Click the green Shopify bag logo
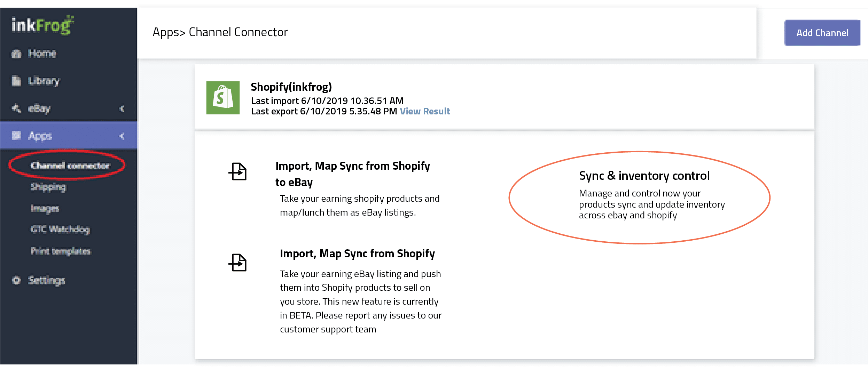 coord(223,98)
